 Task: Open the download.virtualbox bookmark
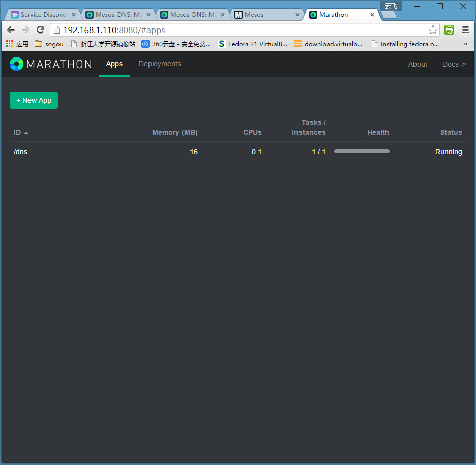coord(329,44)
